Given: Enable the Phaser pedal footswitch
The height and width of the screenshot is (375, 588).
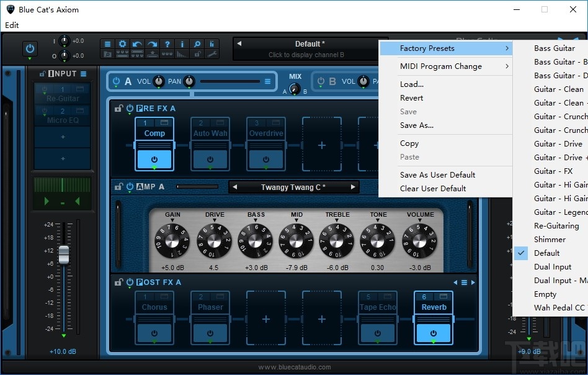Looking at the screenshot, I should 210,333.
